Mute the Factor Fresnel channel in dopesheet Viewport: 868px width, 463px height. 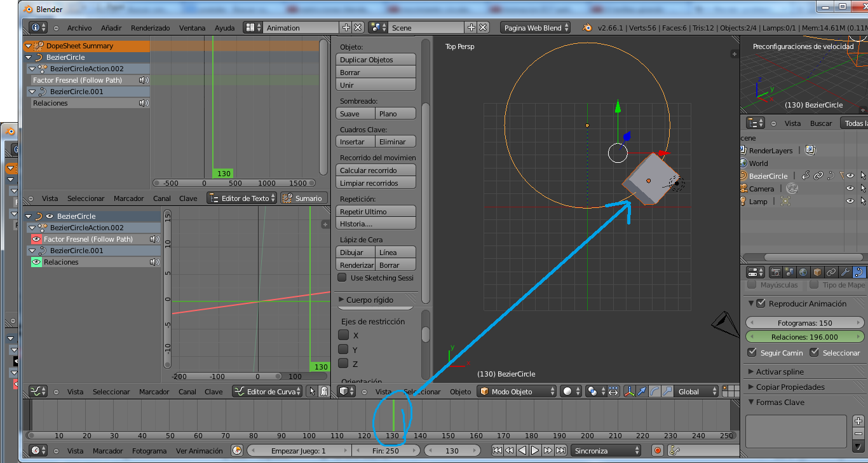144,80
